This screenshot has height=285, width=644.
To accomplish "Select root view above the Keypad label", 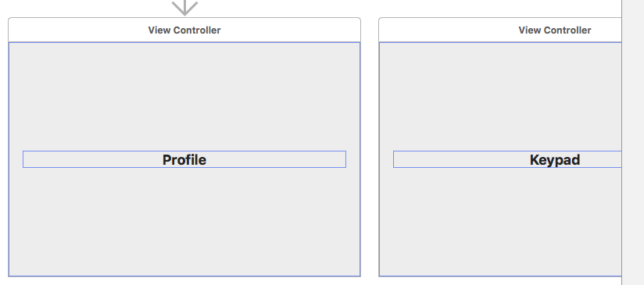I will (500, 97).
